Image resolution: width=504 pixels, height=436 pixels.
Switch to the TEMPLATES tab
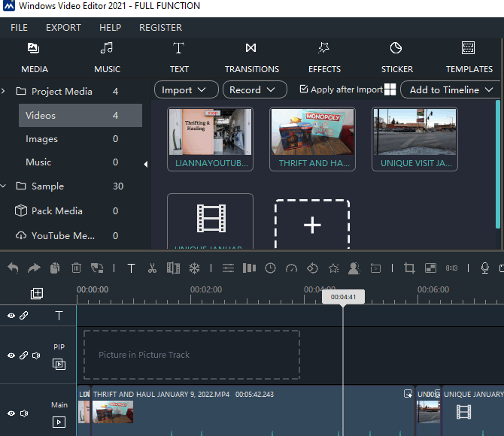click(469, 58)
